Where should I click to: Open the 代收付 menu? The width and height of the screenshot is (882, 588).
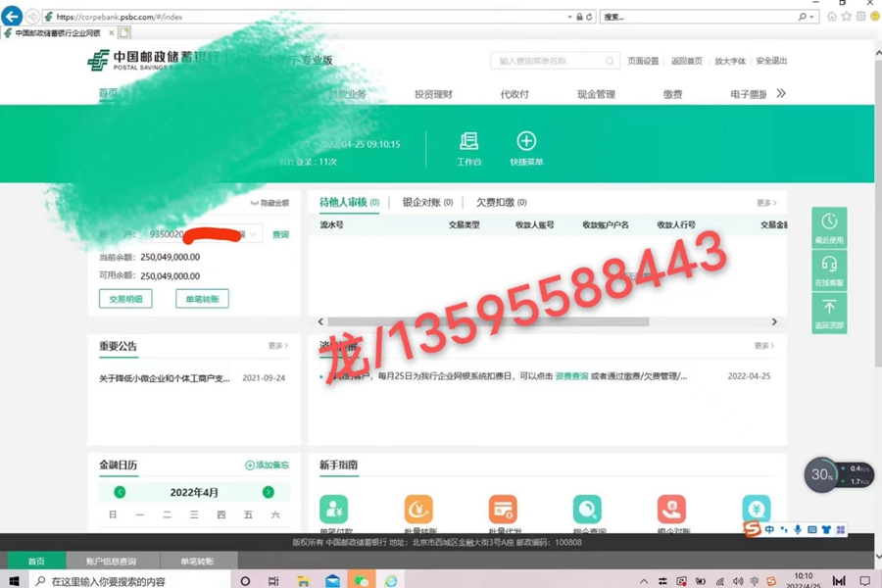pos(514,94)
